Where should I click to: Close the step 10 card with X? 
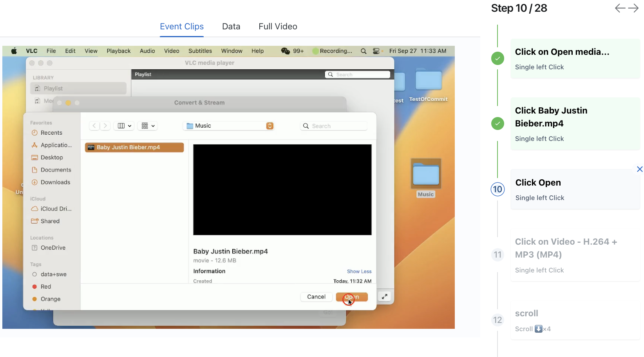(x=640, y=169)
